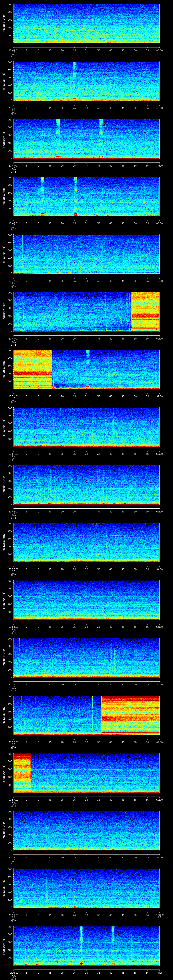The width and height of the screenshot is (173, 980).
Task: Click the 23:48:00 start time label
Action: point(13,281)
